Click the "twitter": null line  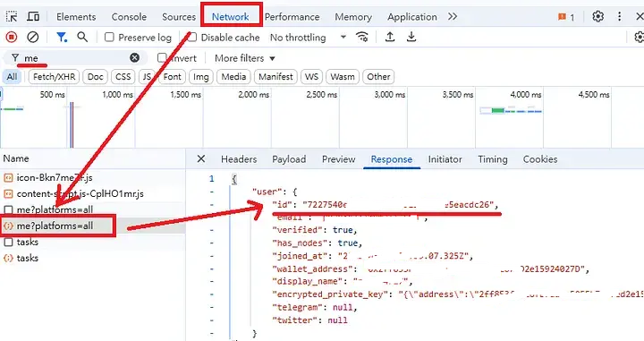click(309, 320)
